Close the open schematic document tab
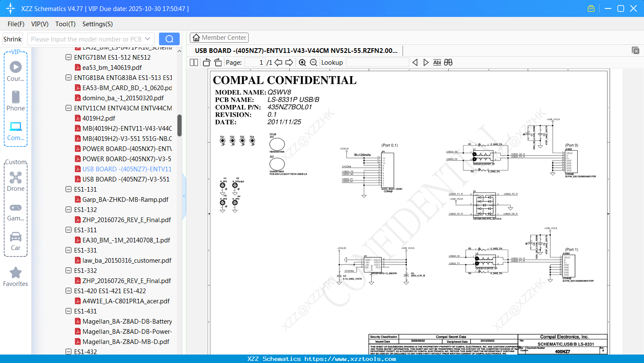This screenshot has width=644, height=363. 636,50
